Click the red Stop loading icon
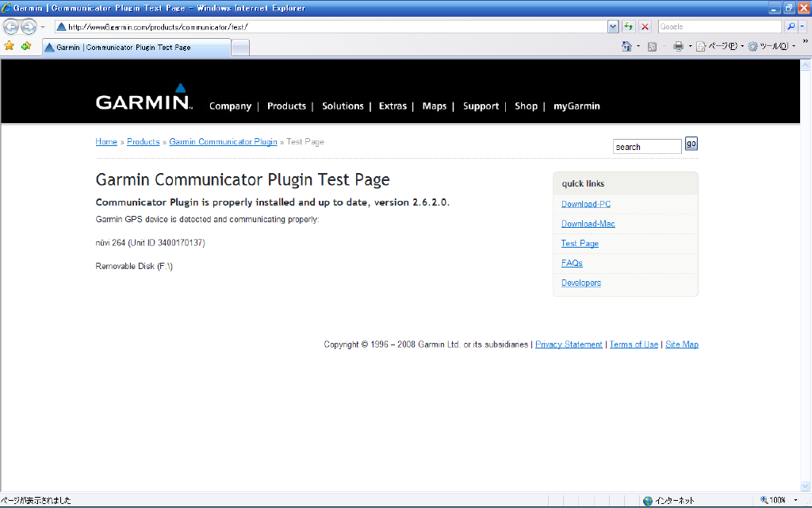Viewport: 812px width, 508px height. point(645,27)
